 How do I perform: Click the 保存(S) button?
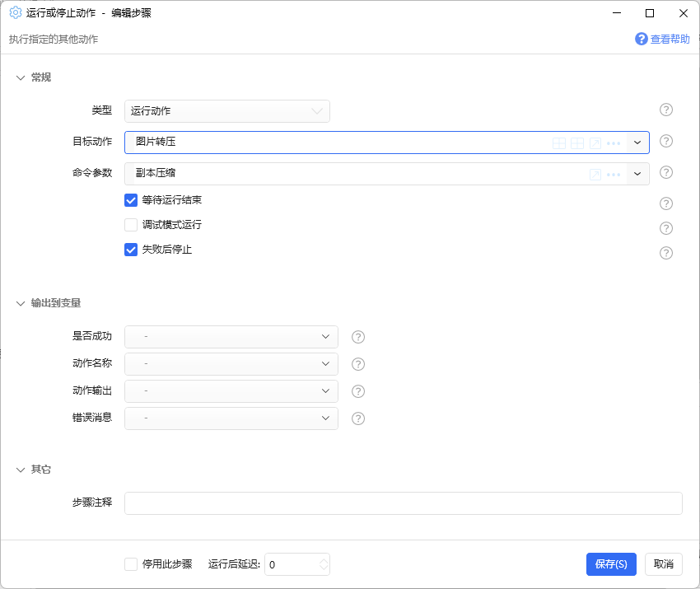[x=611, y=564]
